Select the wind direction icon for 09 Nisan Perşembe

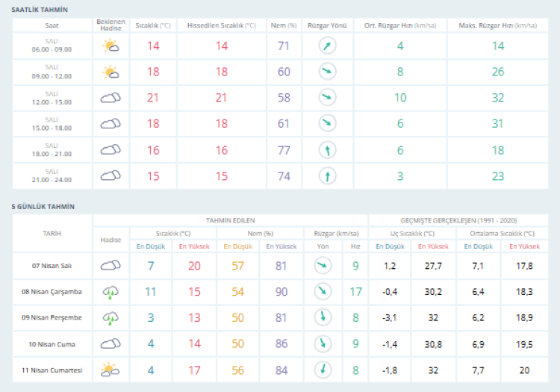323,317
